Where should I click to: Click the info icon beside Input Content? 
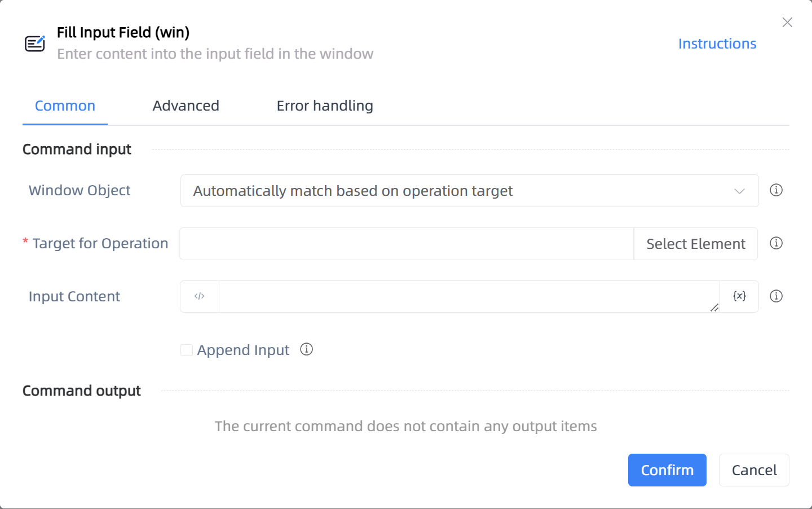pyautogui.click(x=776, y=296)
